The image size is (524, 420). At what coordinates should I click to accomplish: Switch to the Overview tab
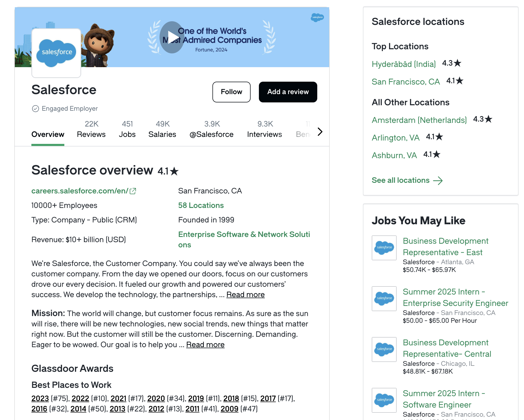click(48, 134)
